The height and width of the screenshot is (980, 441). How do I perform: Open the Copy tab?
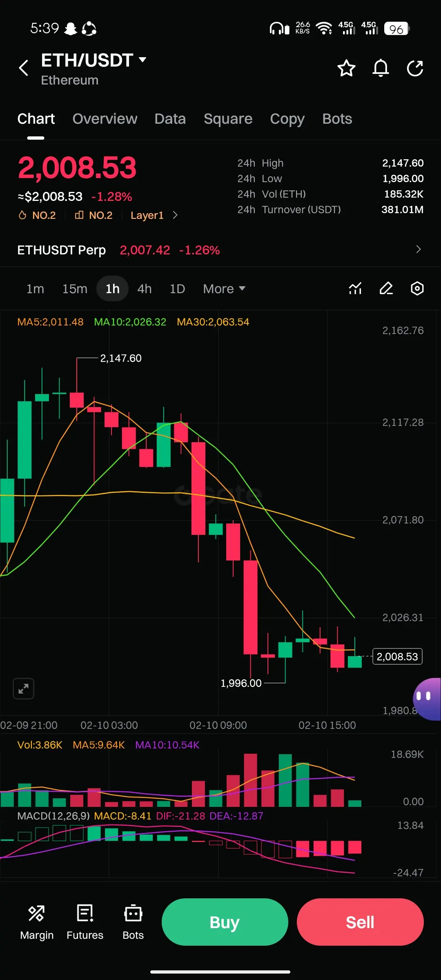tap(287, 119)
